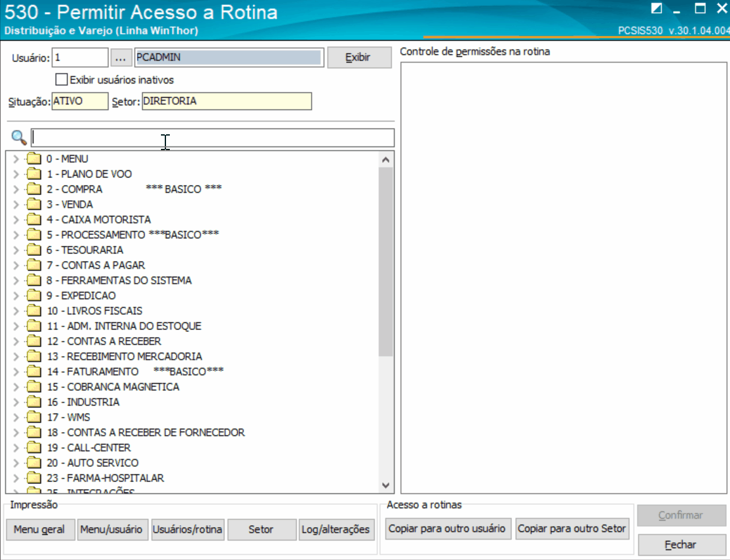
Task: Expand the 2 - COMPRA tree node
Action: (16, 189)
